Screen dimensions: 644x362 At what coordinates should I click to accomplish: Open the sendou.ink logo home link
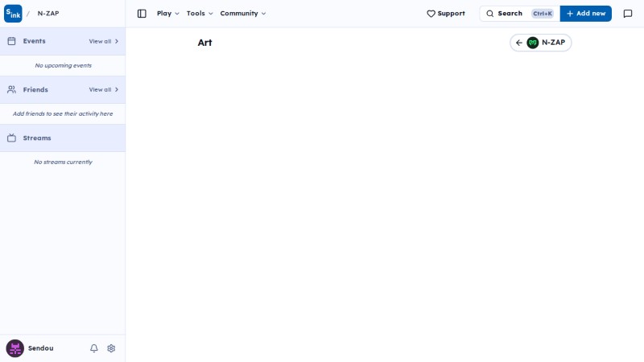pos(13,14)
